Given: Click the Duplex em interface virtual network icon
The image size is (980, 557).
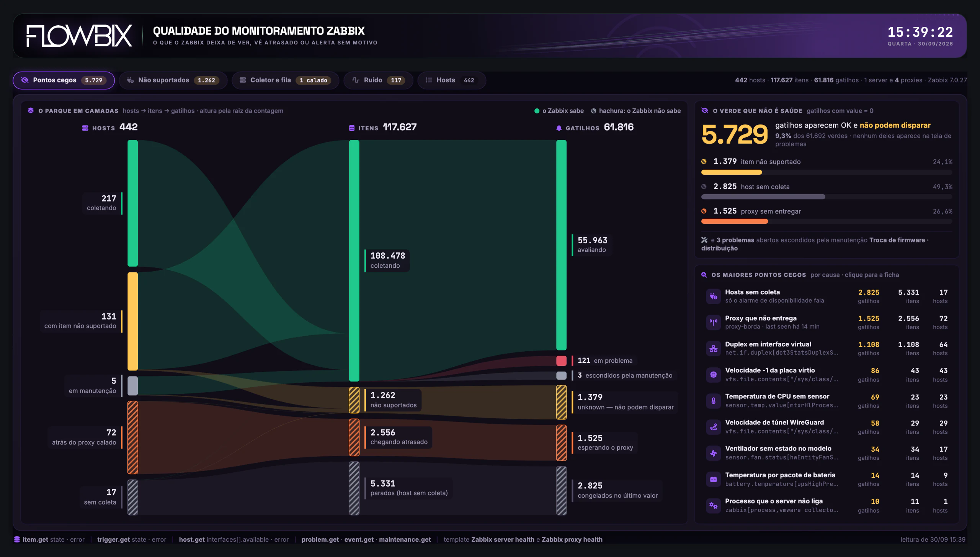Looking at the screenshot, I should (713, 348).
